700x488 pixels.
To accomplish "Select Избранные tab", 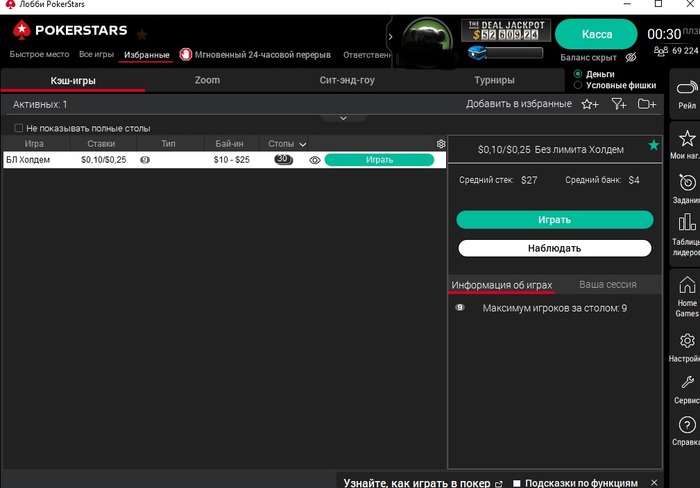I will pyautogui.click(x=146, y=55).
